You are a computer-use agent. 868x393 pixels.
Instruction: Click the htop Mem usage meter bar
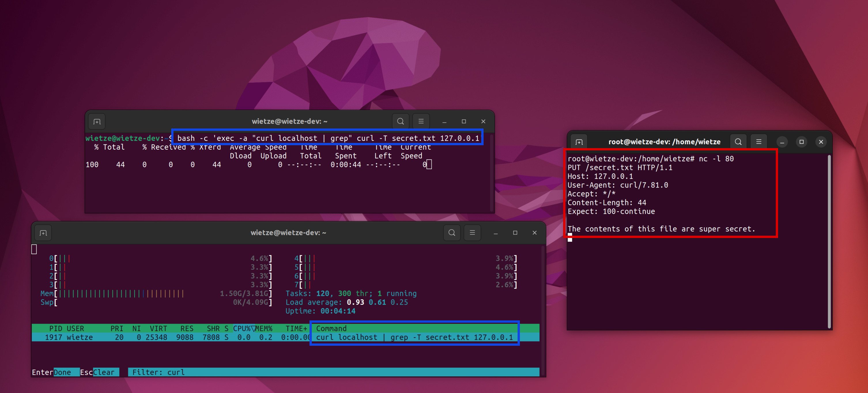click(x=156, y=293)
